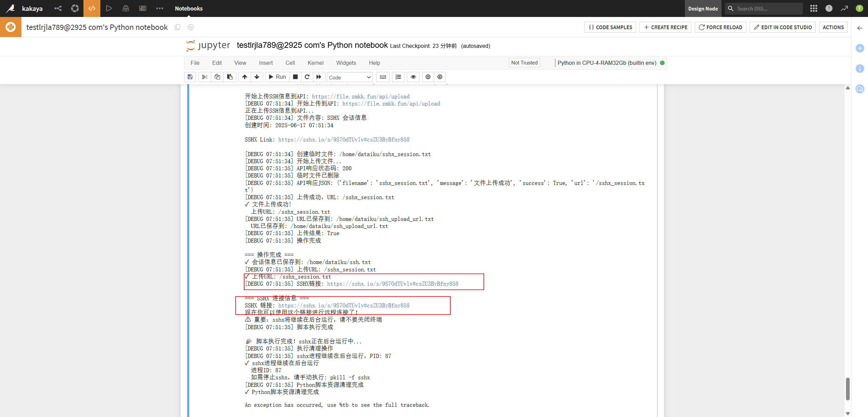Open the command palette keyboard icon
868x417 pixels.
point(383,77)
